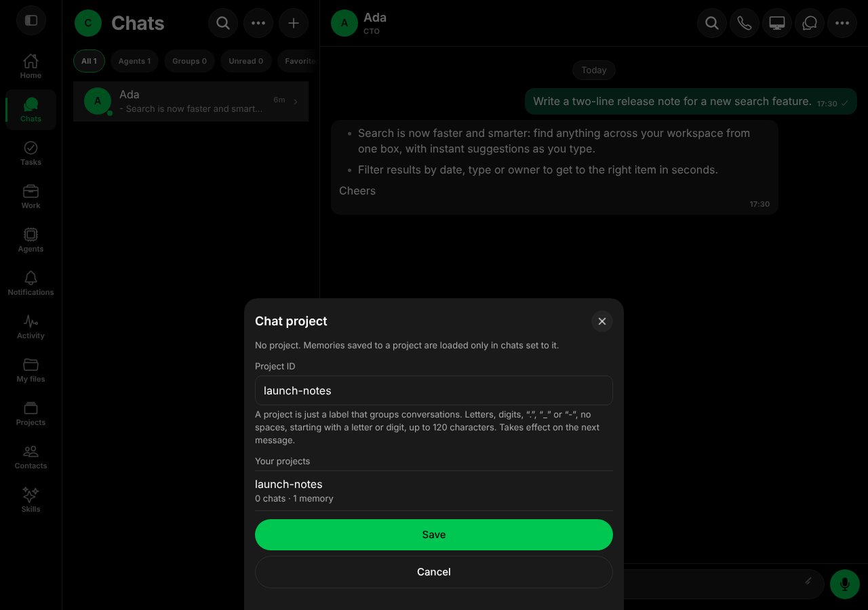Open conversation more options menu
The image size is (868, 610).
[x=842, y=23]
